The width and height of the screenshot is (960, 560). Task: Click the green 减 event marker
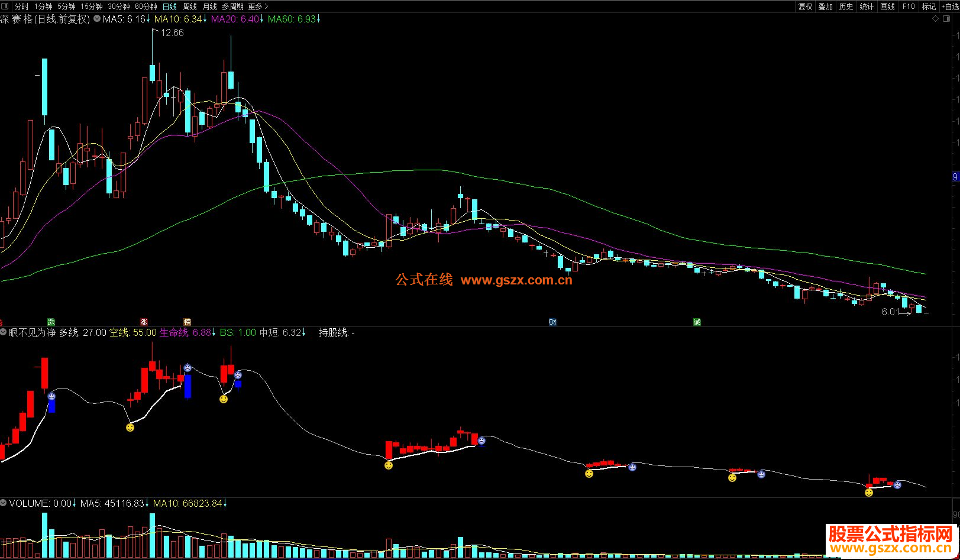[x=697, y=322]
